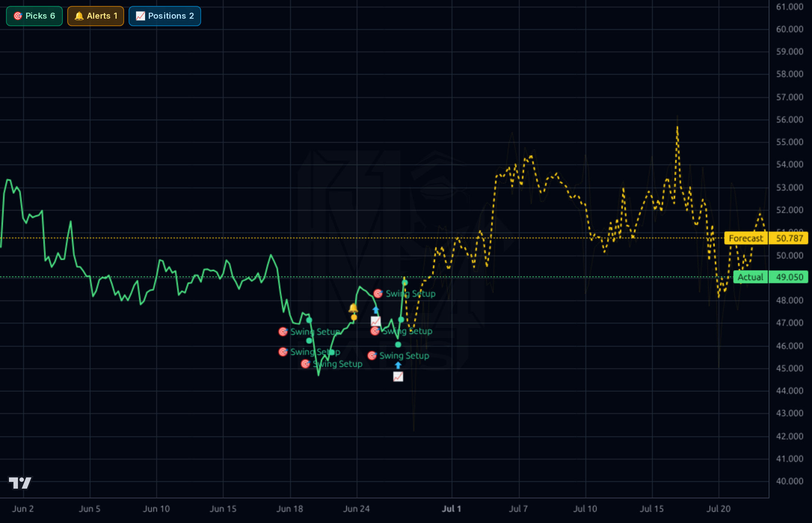Select the lowest Swing Setup target marker
The width and height of the screenshot is (812, 523).
pyautogui.click(x=305, y=364)
